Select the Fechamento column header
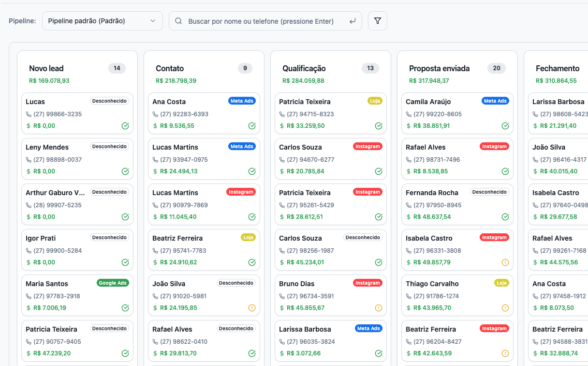 click(557, 69)
